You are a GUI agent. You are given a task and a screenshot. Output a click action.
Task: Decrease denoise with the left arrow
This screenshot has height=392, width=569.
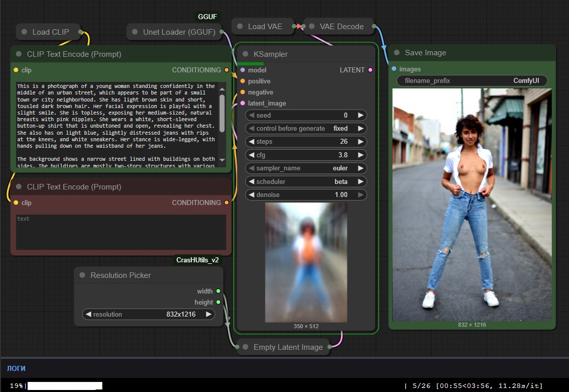coord(251,194)
